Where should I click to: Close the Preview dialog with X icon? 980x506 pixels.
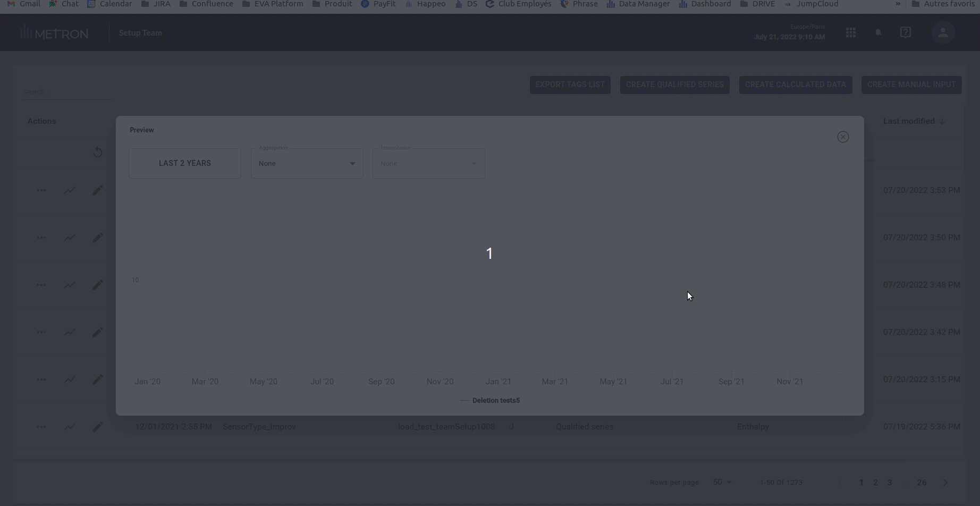(x=843, y=137)
